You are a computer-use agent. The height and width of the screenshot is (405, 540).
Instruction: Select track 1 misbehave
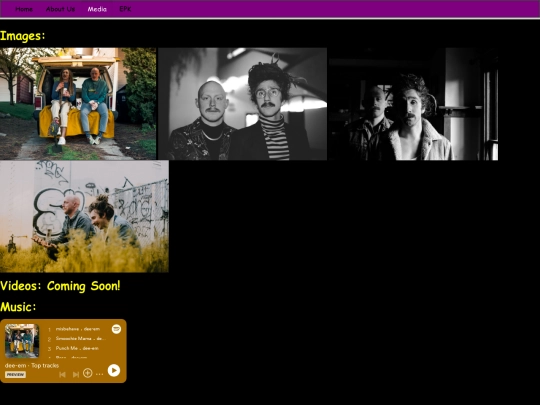point(77,329)
